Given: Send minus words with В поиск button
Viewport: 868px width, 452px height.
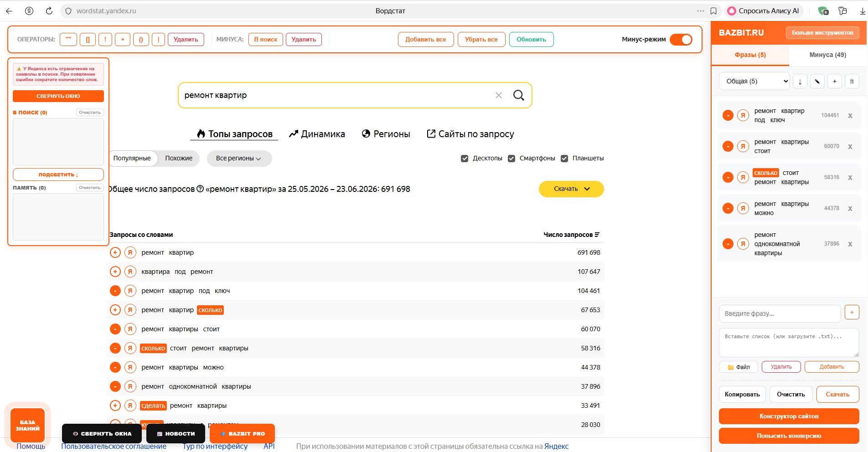Looking at the screenshot, I should 266,40.
